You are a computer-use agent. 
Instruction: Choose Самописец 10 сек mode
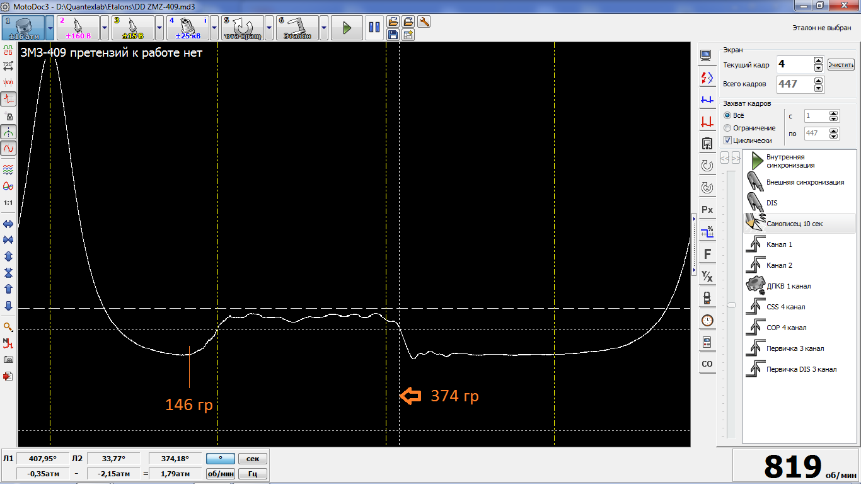tap(799, 224)
